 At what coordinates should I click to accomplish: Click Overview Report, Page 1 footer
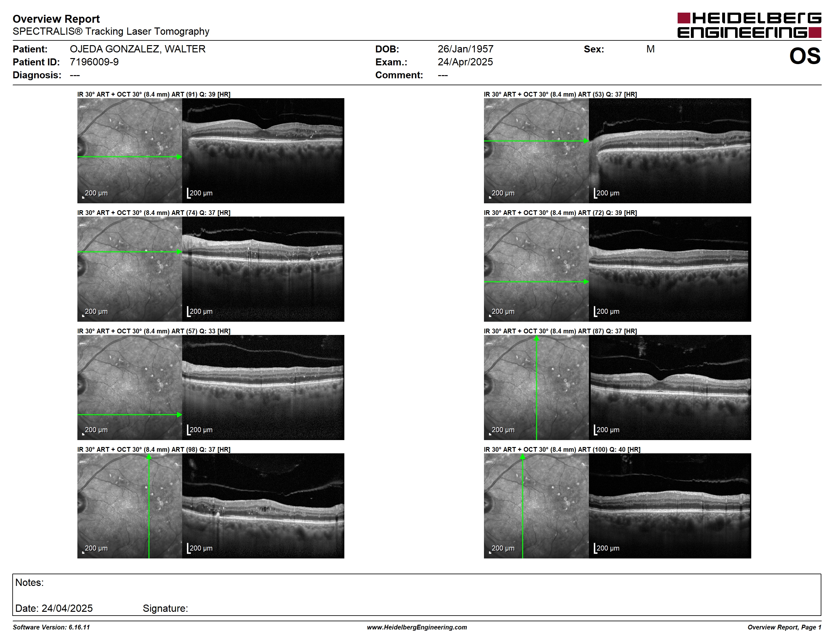tap(784, 627)
